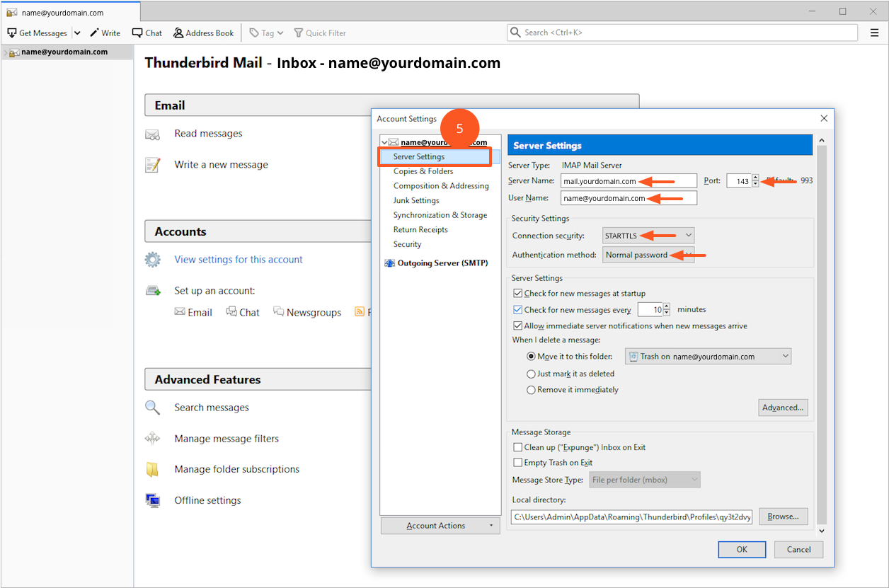Click the Write pencil icon
The width and height of the screenshot is (889, 588).
tap(94, 33)
